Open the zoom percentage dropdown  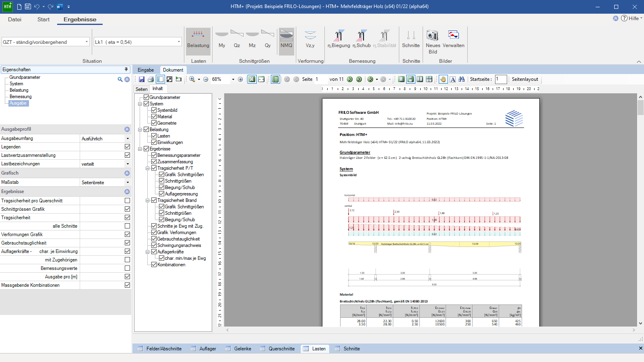[233, 79]
